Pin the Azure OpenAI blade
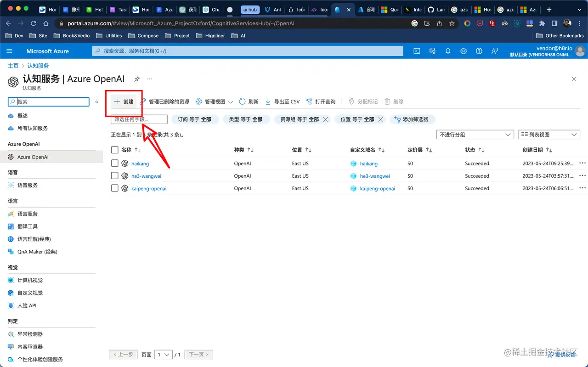This screenshot has height=367, width=588. tap(137, 79)
